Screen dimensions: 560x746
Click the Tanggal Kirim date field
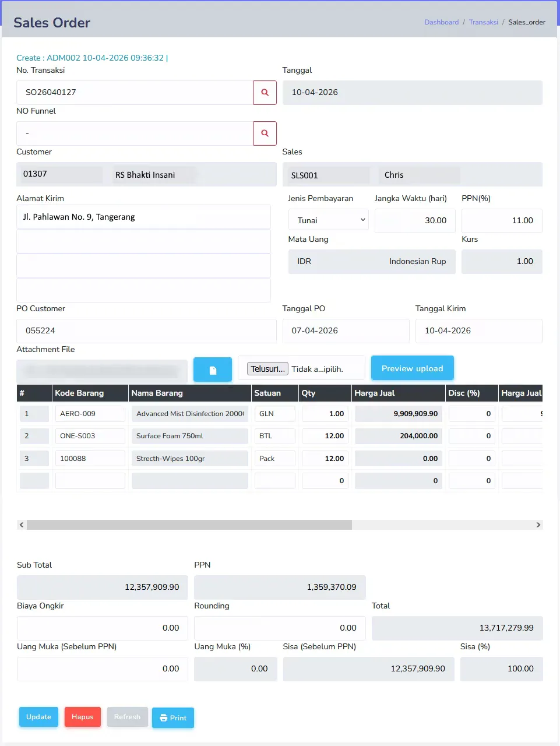[x=479, y=330]
